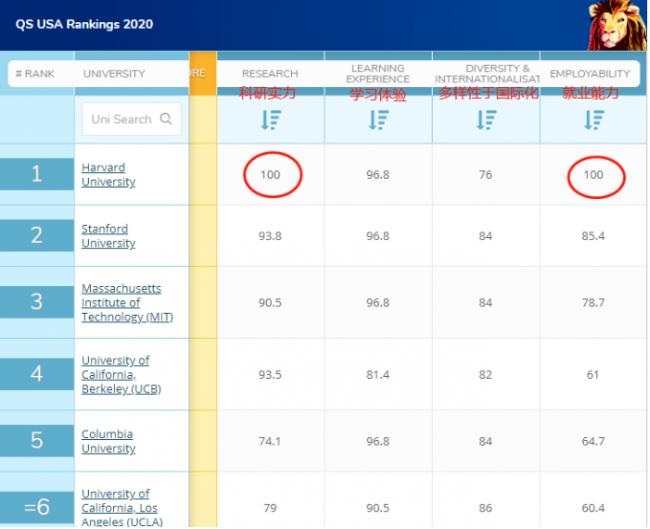Viewport: 650px width, 529px height.
Task: Select rank 3 cell
Action: click(x=37, y=302)
